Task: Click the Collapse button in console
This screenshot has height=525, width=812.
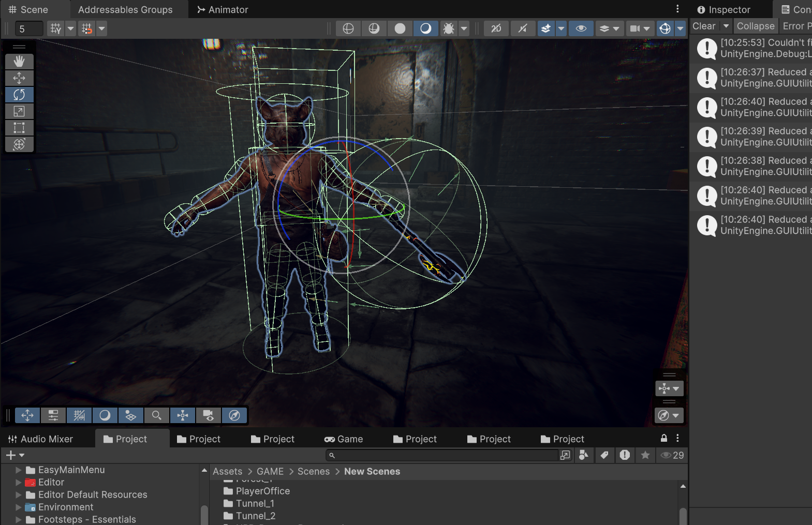Action: point(756,26)
